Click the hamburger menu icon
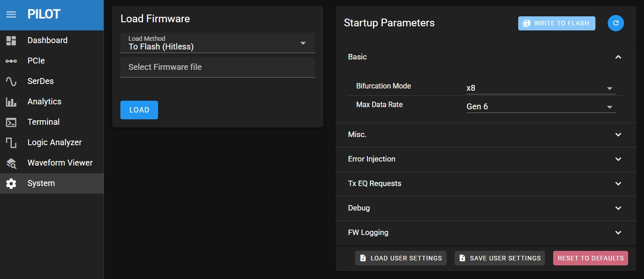This screenshot has width=644, height=279. [11, 15]
